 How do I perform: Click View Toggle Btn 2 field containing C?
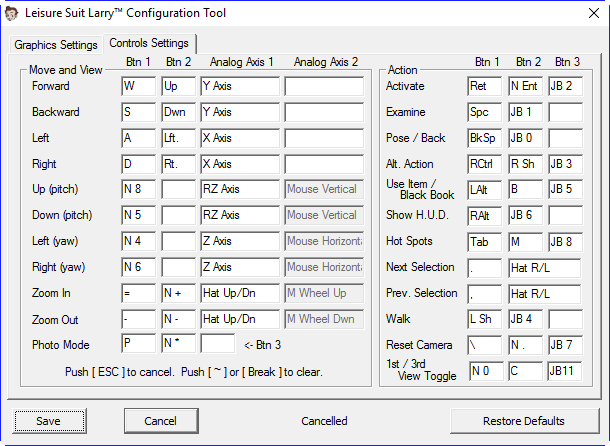pyautogui.click(x=525, y=371)
